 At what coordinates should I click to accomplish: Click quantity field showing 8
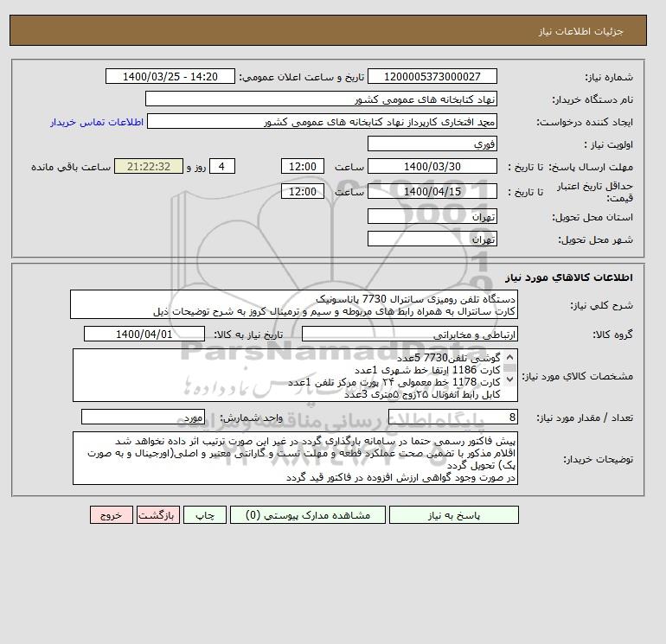[x=452, y=418]
